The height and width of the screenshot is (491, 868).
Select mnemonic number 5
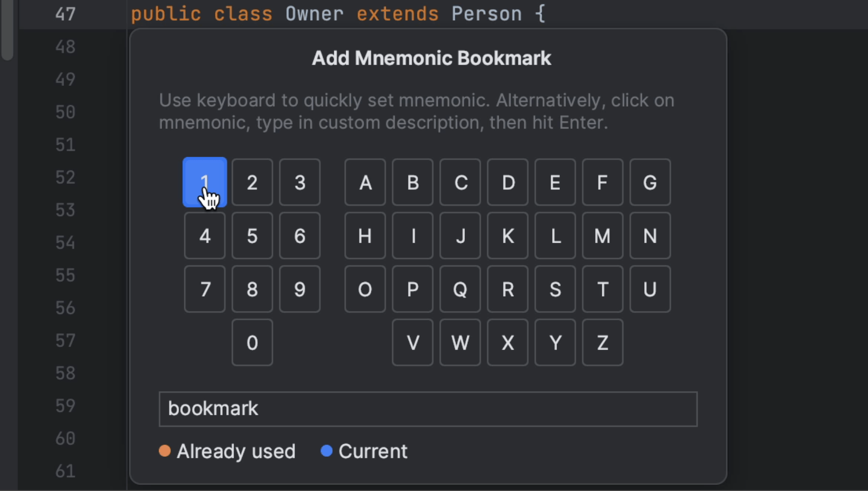click(252, 236)
